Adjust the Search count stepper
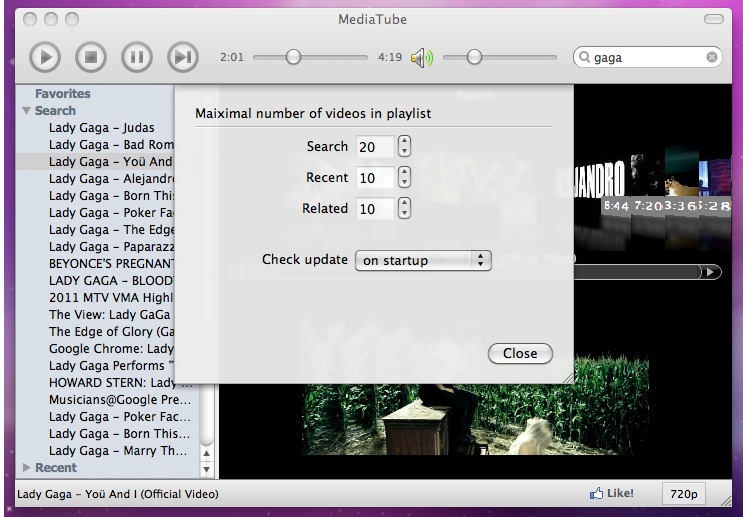Screen dimensions: 743x517 403,147
